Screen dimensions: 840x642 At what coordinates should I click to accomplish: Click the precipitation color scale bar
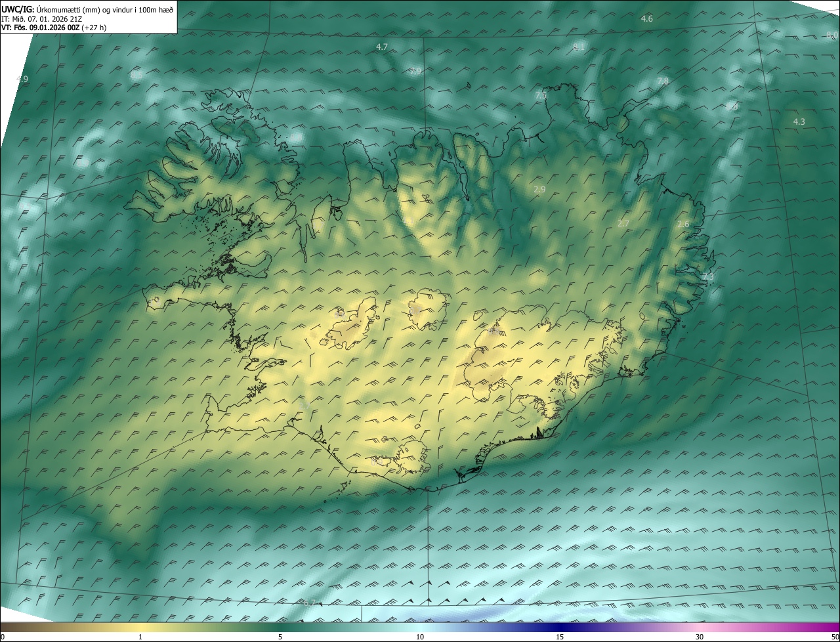tap(420, 627)
